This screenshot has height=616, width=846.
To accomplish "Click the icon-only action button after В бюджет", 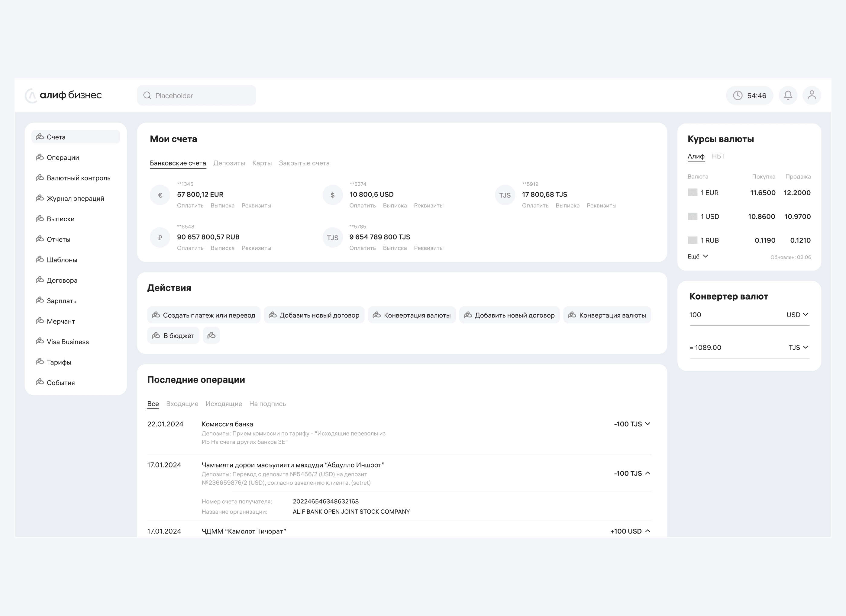I will click(x=211, y=335).
